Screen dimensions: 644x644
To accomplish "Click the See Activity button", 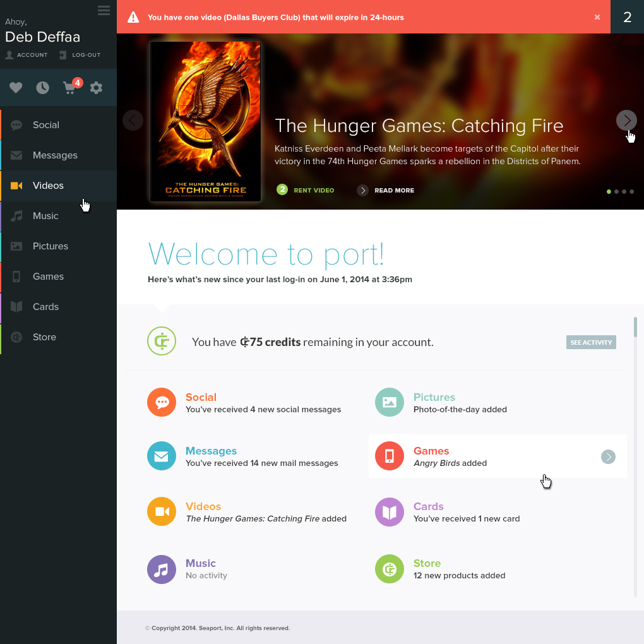I will tap(591, 342).
